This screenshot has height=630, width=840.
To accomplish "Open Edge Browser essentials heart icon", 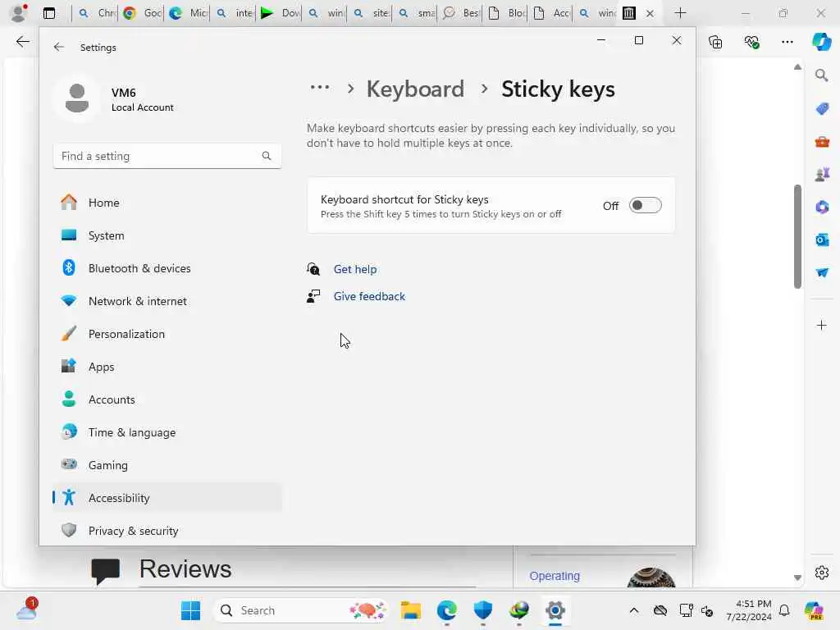I will point(751,42).
